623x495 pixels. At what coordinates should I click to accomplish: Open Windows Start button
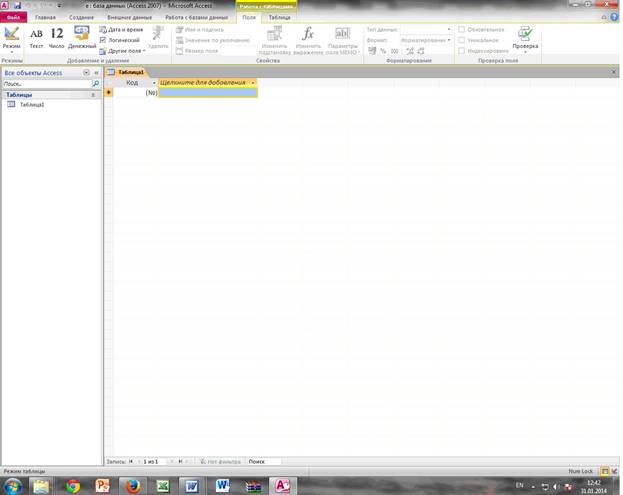12,485
